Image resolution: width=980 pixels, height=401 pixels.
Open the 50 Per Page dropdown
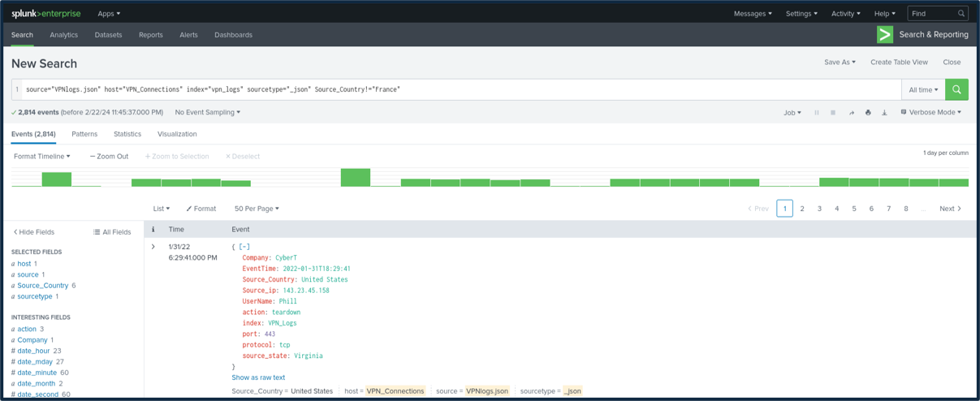[x=257, y=209]
